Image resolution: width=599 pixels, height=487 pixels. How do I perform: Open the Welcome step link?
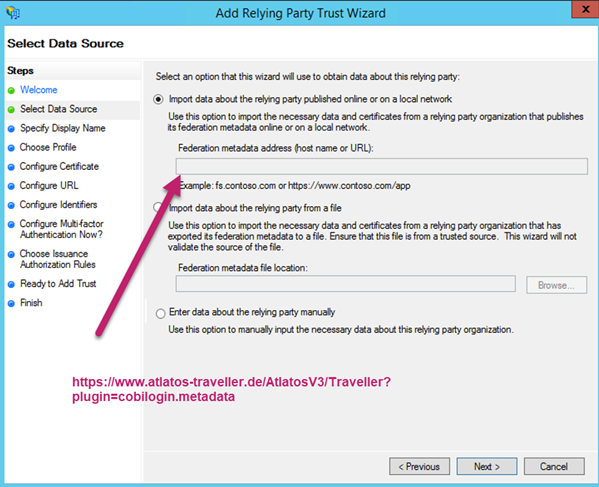(39, 90)
